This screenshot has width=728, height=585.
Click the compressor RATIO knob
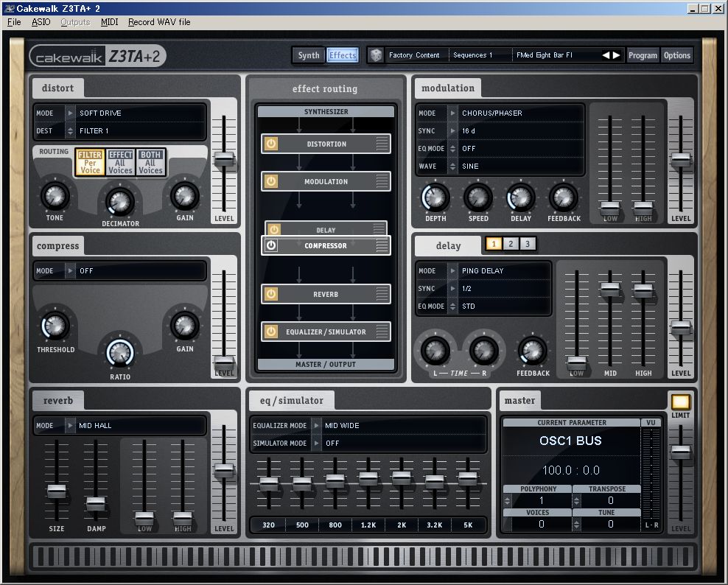point(120,354)
